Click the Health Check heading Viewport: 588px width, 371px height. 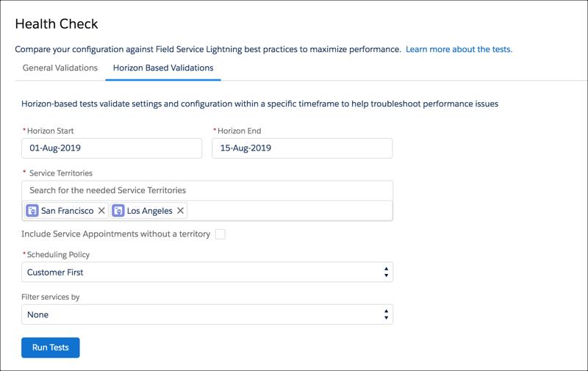click(57, 24)
